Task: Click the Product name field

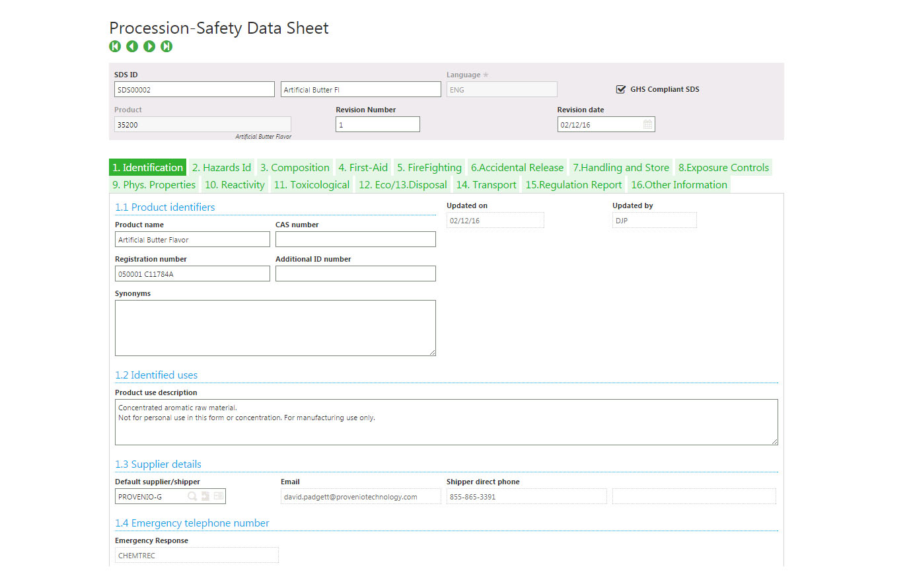Action: click(x=192, y=239)
